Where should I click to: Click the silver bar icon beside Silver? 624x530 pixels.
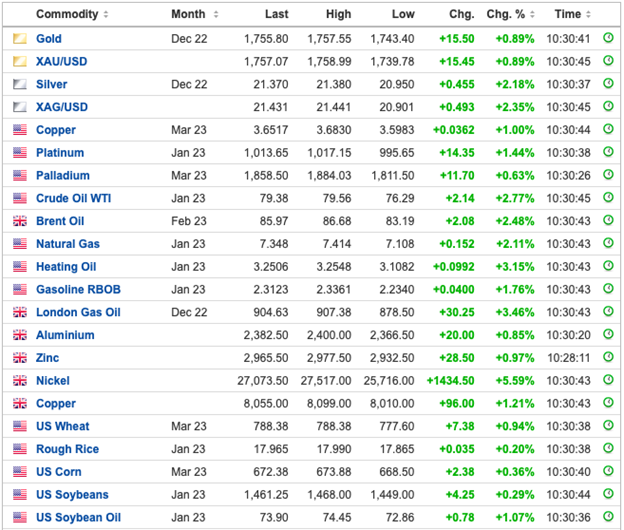click(20, 84)
